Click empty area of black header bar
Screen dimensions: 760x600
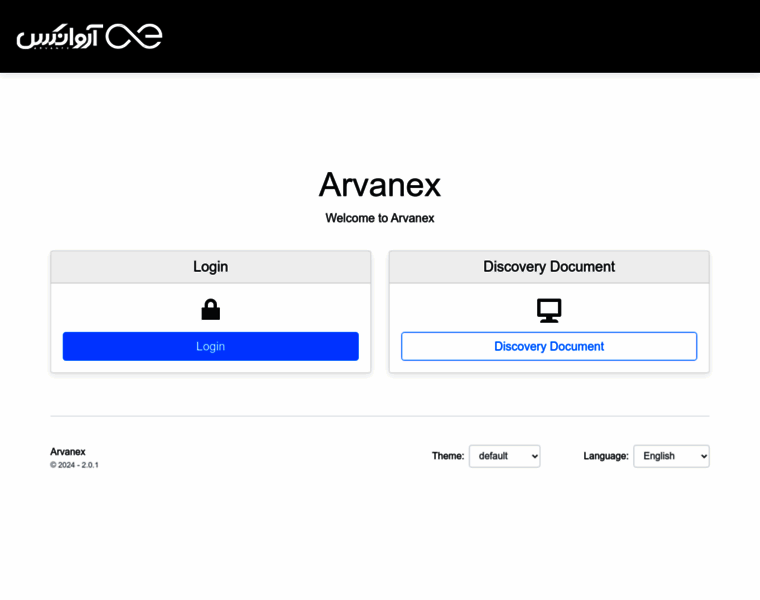(x=450, y=36)
